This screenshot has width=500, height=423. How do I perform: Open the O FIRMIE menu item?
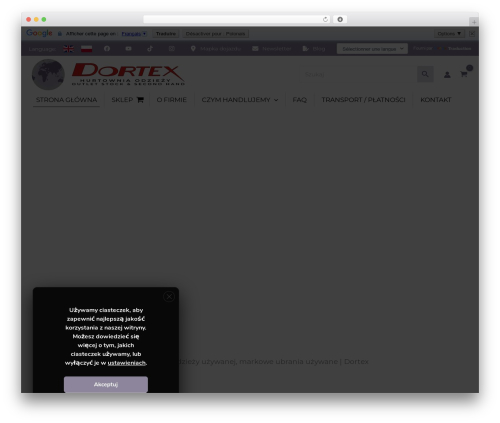pyautogui.click(x=172, y=100)
